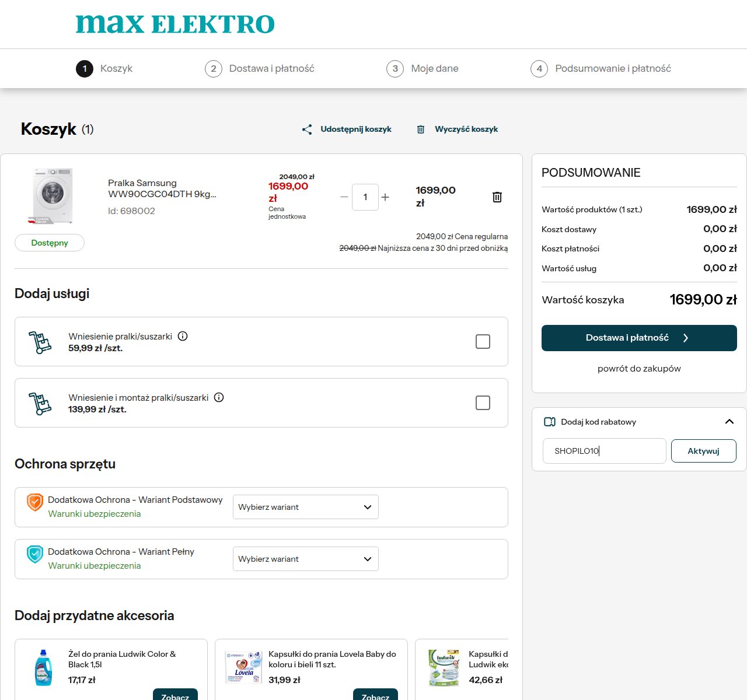Image resolution: width=747 pixels, height=700 pixels.
Task: Click Ludwik Color & Black gel thumbnail
Action: (x=43, y=668)
